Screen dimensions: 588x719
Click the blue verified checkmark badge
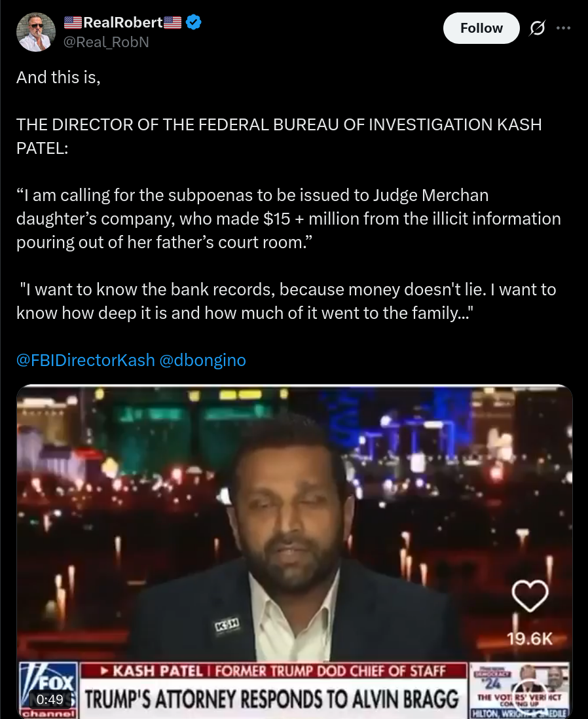[x=194, y=22]
